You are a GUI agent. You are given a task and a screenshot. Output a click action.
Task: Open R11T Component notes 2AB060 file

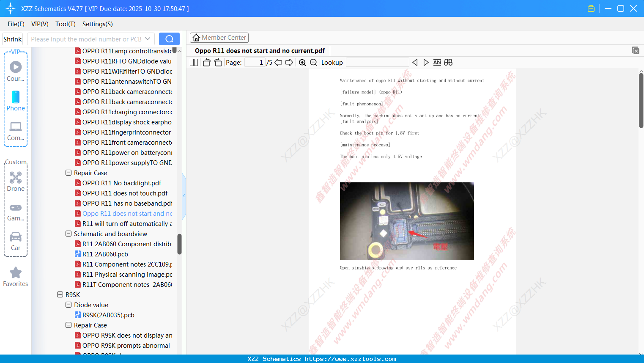click(x=127, y=285)
